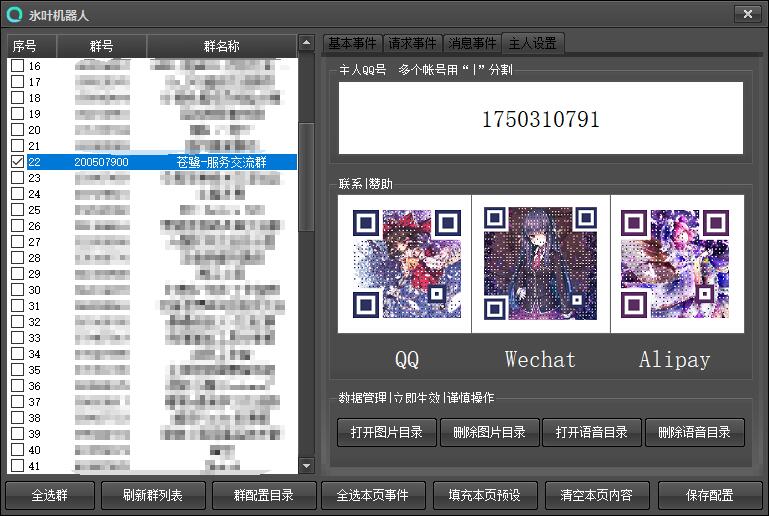
Task: Click the 打开图片目录 button
Action: click(386, 432)
